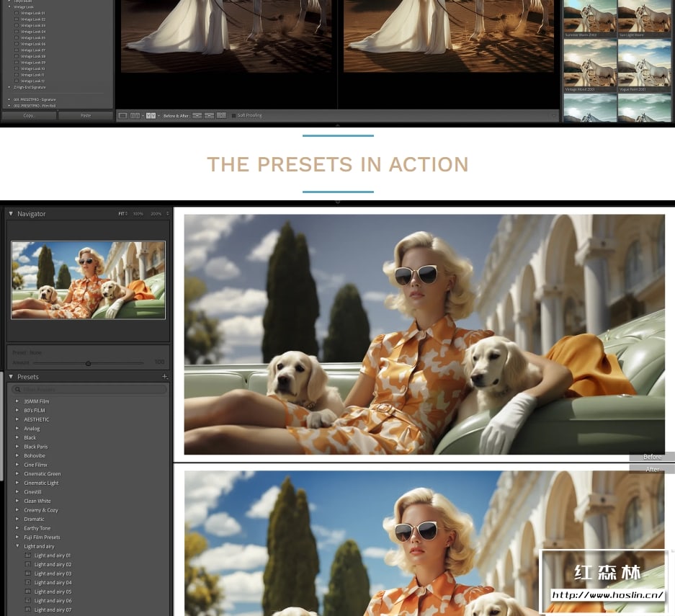Expand the Analog preset group

coord(17,428)
